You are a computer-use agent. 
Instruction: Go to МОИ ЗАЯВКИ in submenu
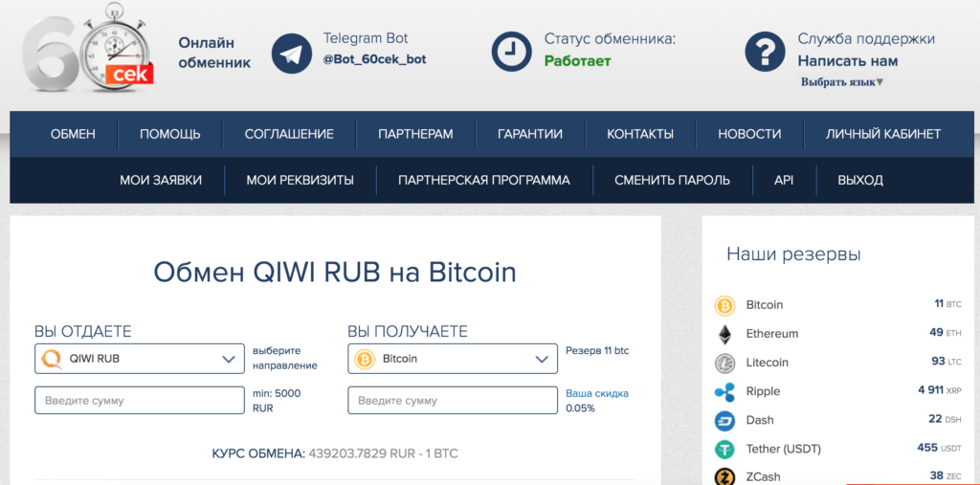tap(160, 180)
